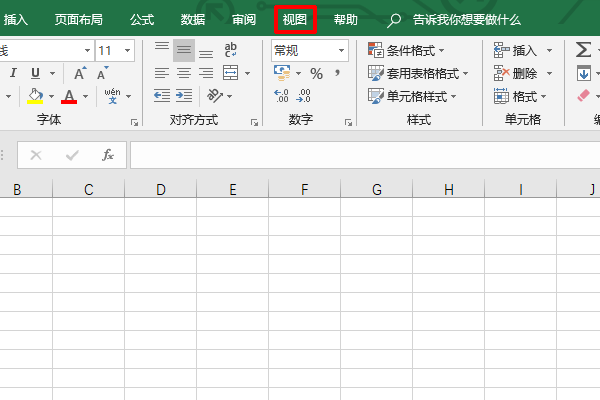Open the 审阅 tab
The image size is (600, 400).
coord(244,20)
